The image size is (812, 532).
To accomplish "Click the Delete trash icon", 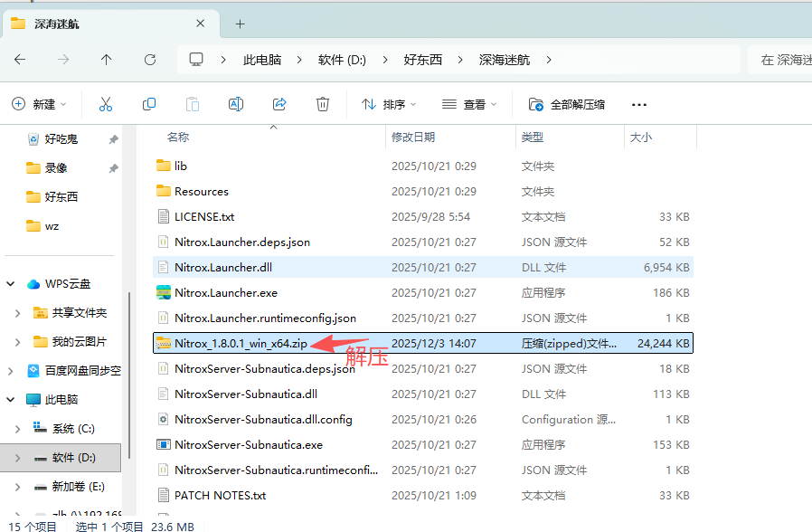I will pyautogui.click(x=323, y=104).
